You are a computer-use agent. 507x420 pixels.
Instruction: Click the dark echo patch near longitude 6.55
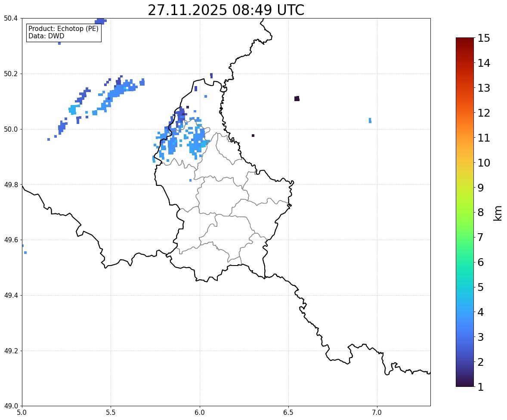pyautogui.click(x=297, y=99)
